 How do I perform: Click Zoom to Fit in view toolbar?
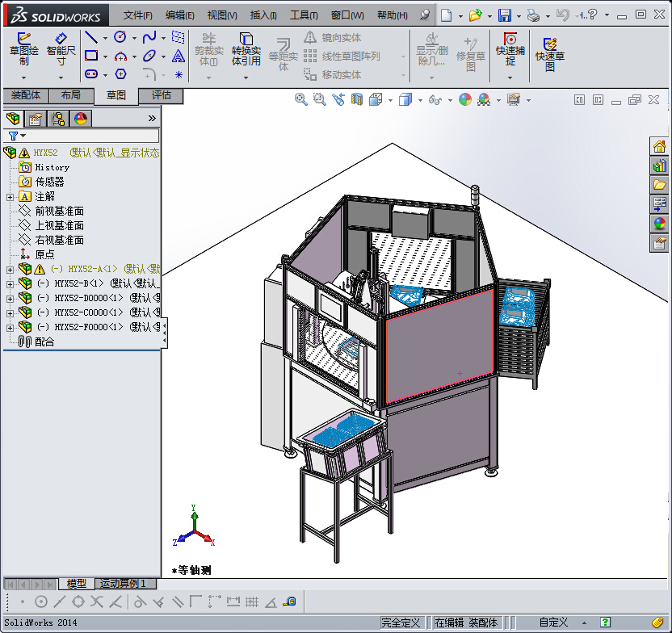click(300, 100)
